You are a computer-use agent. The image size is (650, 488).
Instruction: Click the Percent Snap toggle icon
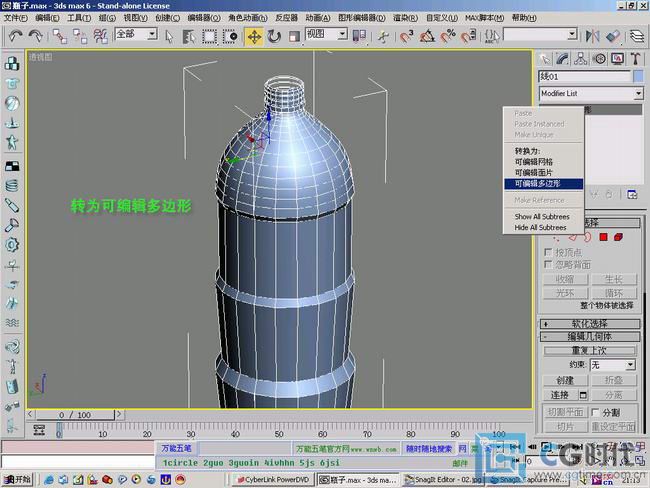tap(448, 36)
